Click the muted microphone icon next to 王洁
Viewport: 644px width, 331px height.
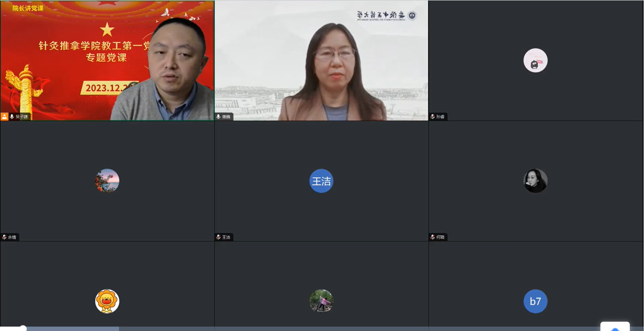coord(218,237)
